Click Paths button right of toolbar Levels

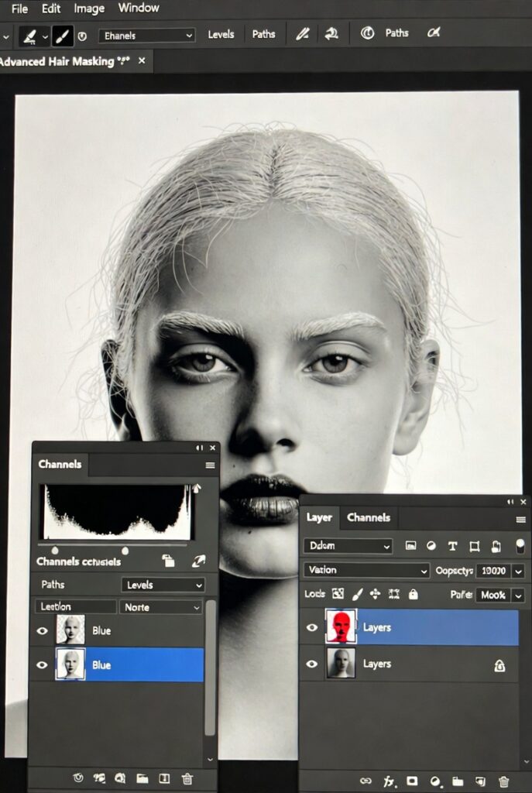point(263,34)
